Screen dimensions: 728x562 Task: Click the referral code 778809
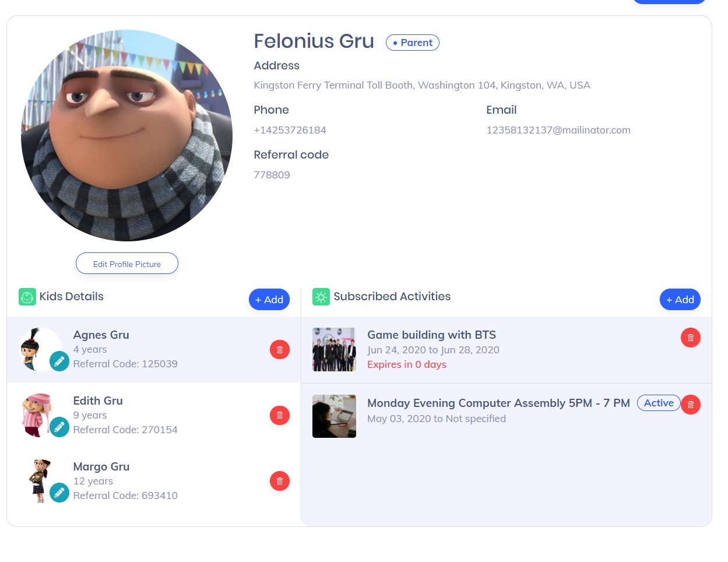pyautogui.click(x=272, y=175)
